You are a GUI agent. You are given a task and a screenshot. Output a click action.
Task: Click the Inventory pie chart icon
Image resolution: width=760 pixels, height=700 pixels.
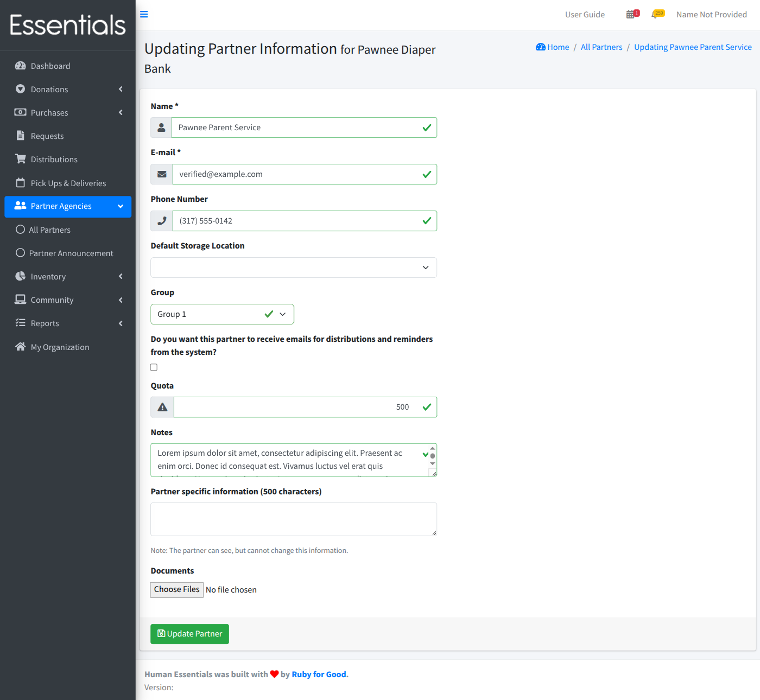pyautogui.click(x=21, y=276)
